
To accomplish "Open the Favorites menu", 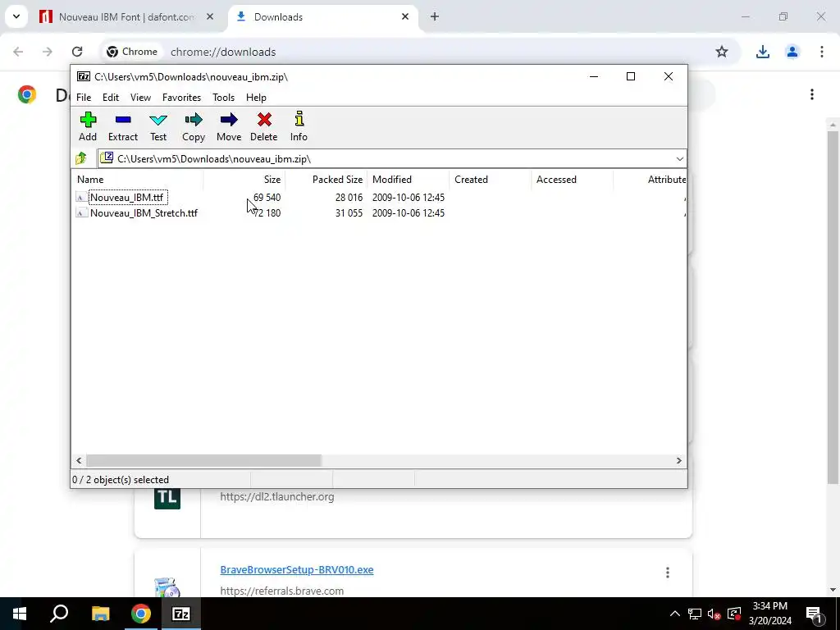I will tap(181, 98).
